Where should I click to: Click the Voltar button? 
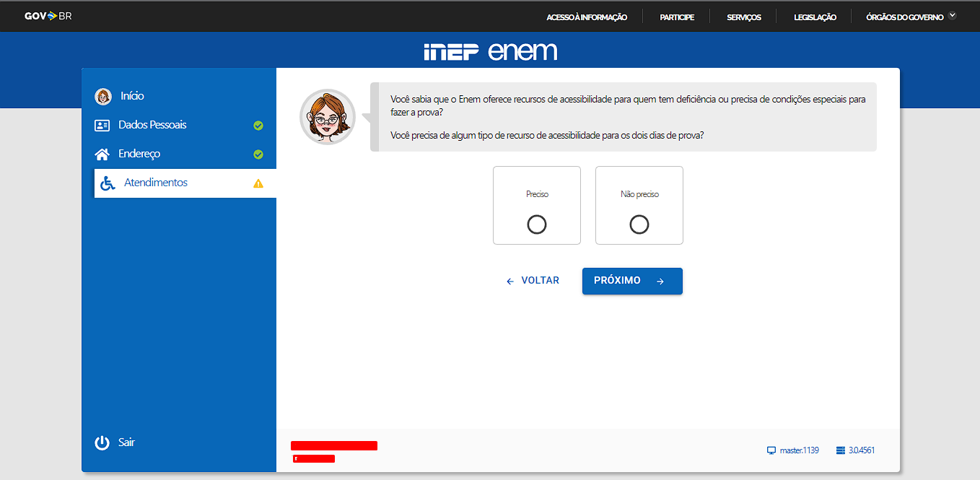point(533,281)
